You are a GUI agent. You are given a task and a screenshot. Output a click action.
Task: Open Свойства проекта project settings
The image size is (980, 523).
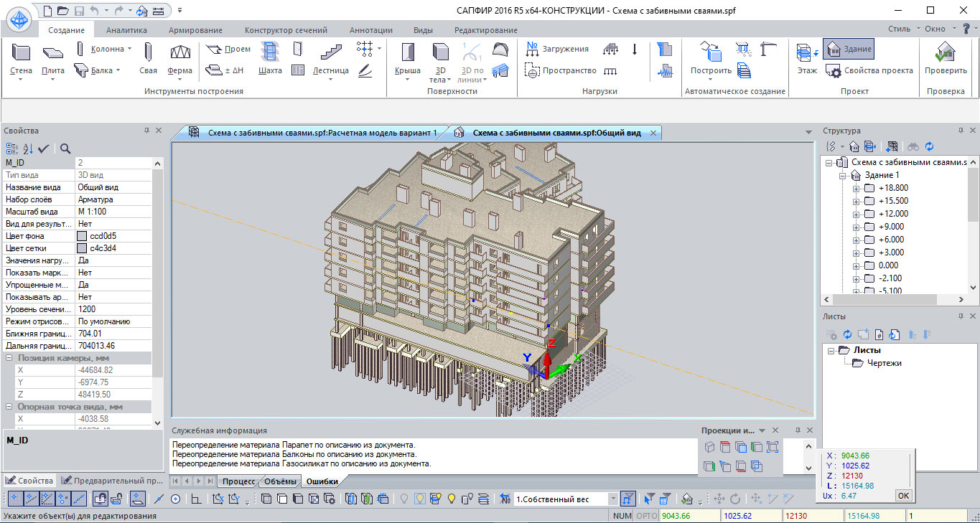pos(869,70)
